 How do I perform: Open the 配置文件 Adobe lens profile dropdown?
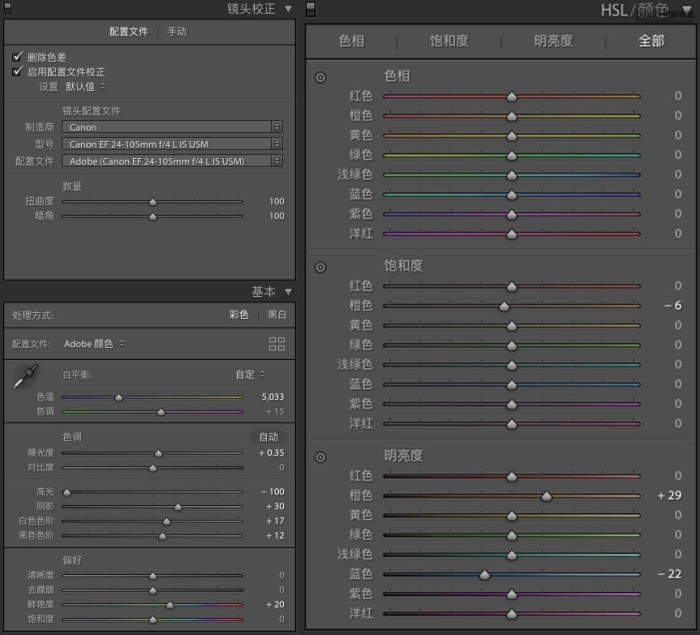pyautogui.click(x=172, y=161)
